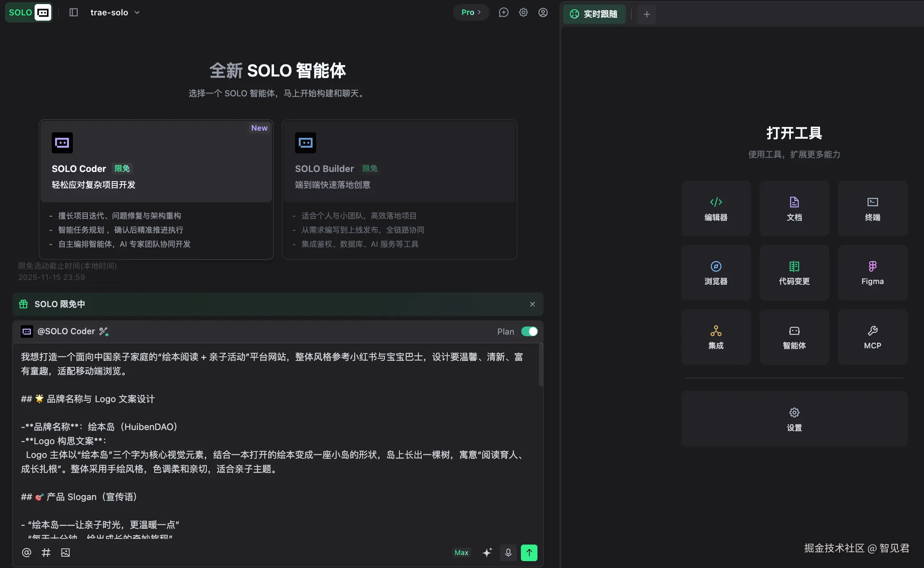Toggle the Plan mode switch
The image size is (924, 568).
pyautogui.click(x=529, y=331)
